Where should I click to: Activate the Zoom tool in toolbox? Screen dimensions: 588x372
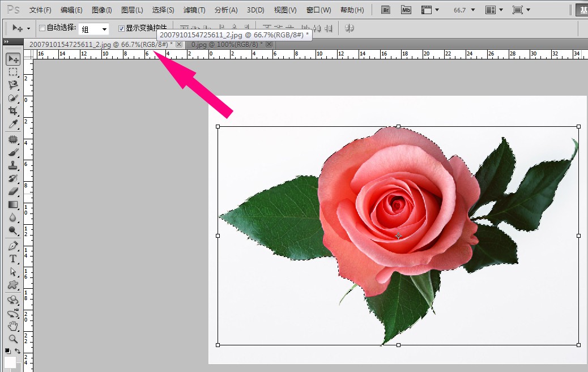coord(13,339)
